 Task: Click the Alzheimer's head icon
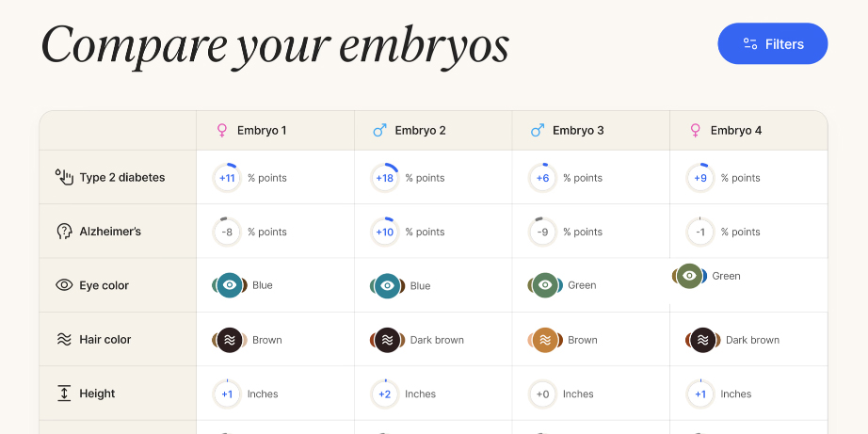tap(64, 232)
